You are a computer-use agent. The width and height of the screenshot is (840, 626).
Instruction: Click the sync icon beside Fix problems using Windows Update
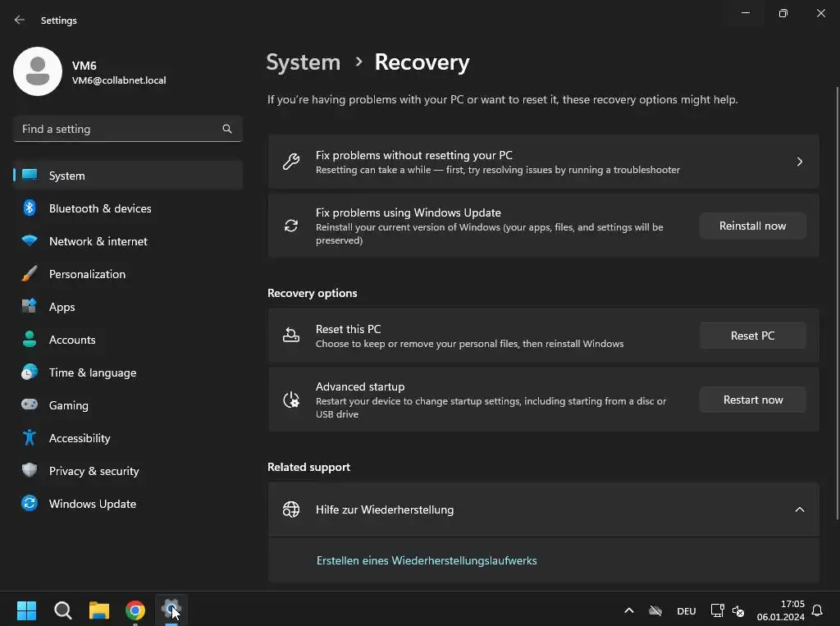pyautogui.click(x=291, y=226)
